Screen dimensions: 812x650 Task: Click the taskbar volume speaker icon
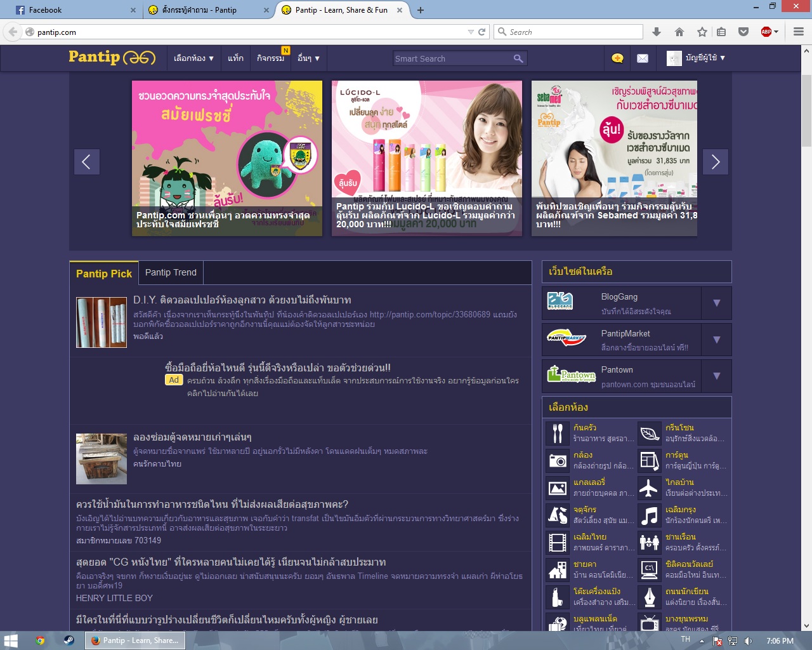point(748,641)
